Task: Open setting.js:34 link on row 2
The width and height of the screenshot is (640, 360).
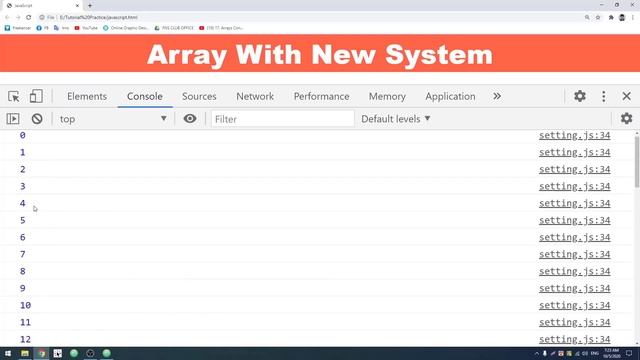Action: click(575, 169)
